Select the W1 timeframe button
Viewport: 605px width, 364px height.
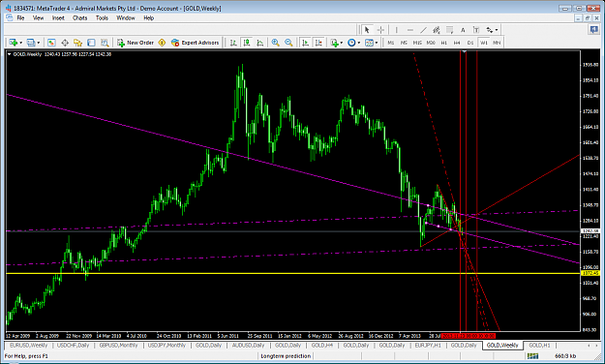[x=484, y=43]
